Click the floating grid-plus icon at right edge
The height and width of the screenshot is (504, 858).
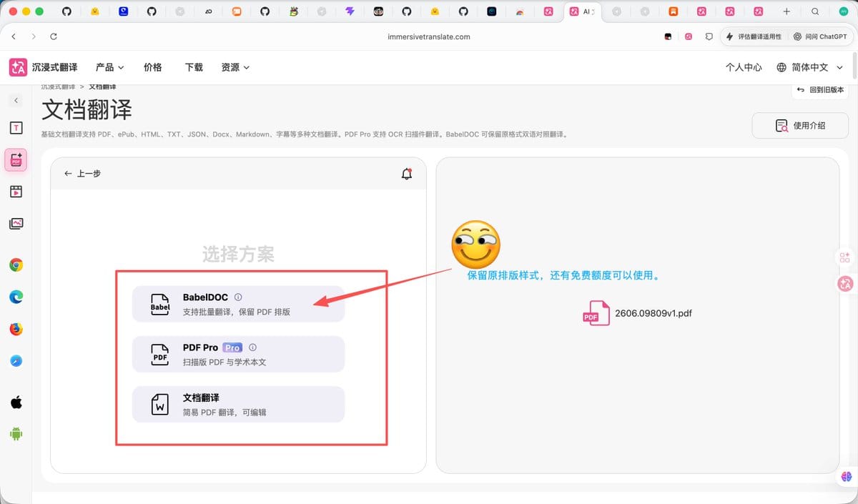click(x=845, y=257)
